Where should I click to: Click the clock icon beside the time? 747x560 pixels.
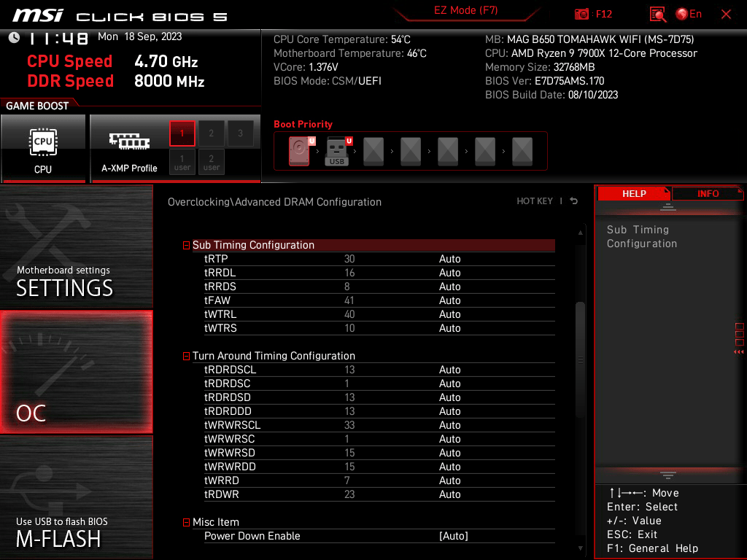pos(14,38)
